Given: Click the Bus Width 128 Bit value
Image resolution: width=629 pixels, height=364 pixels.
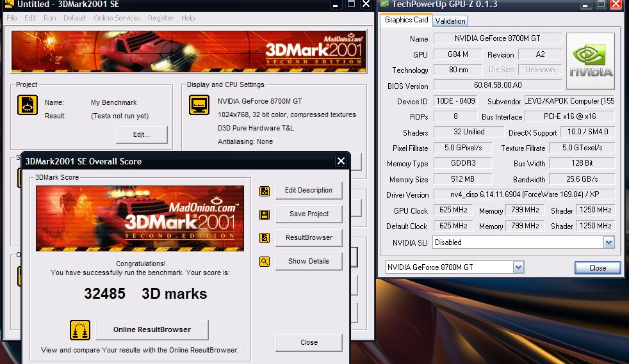Looking at the screenshot, I should (582, 163).
